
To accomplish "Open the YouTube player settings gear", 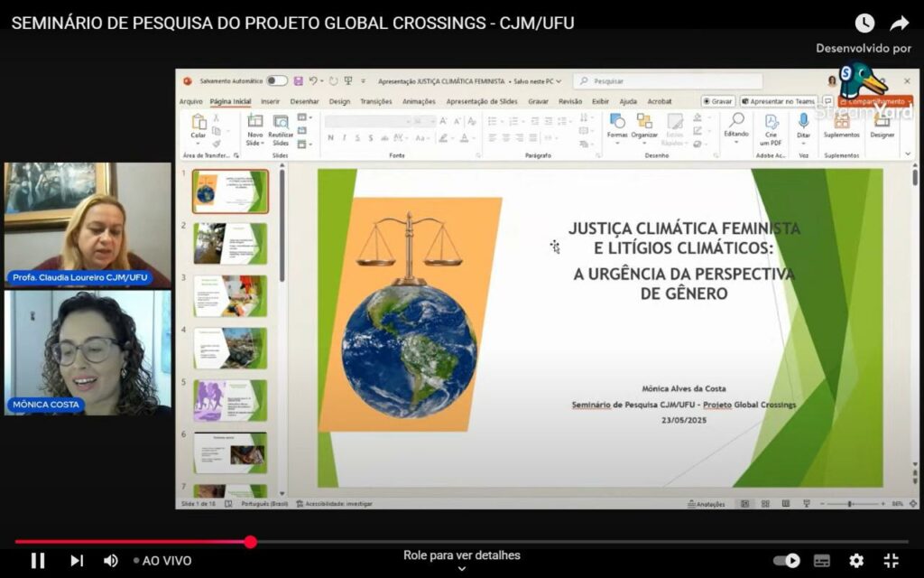I will (x=856, y=560).
